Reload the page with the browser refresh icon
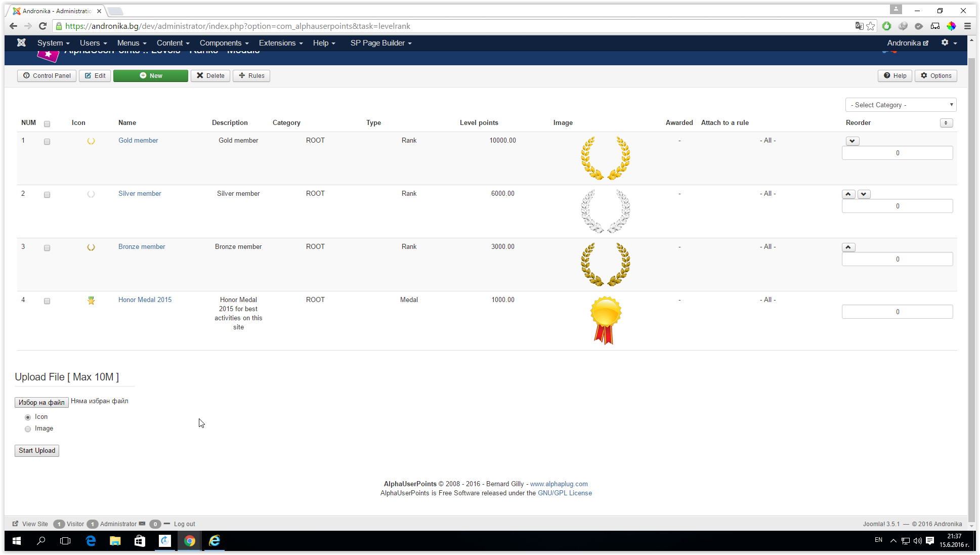Viewport: 980px width, 555px height. [x=43, y=26]
